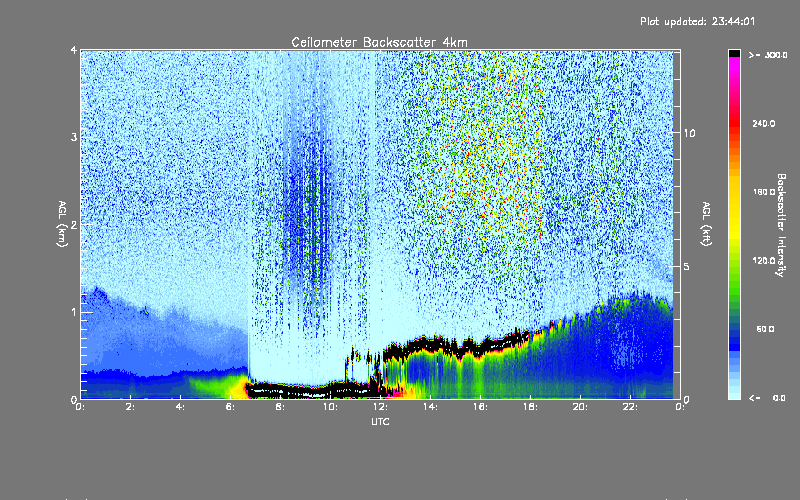Click the '4:' UTC time tick
This screenshot has width=800, height=500.
coord(181,407)
